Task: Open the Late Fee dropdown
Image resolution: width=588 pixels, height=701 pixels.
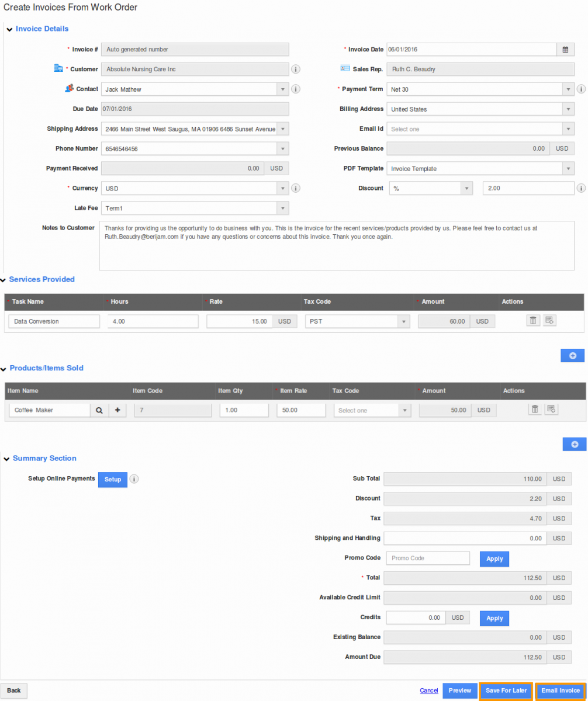Action: coord(283,209)
